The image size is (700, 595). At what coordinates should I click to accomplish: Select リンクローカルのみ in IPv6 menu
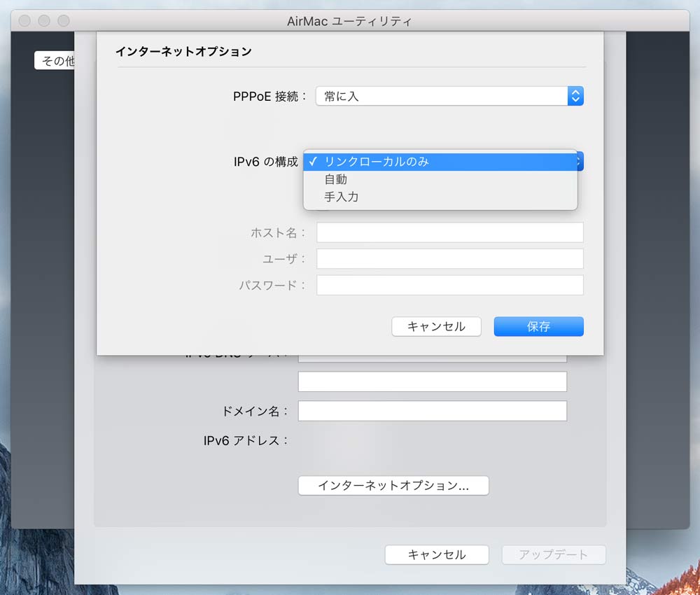tap(440, 162)
